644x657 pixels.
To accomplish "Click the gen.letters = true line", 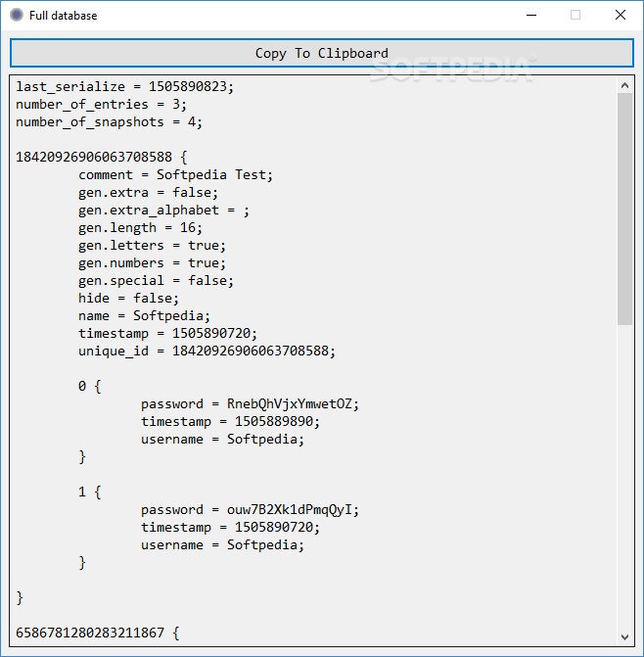I will coord(152,245).
